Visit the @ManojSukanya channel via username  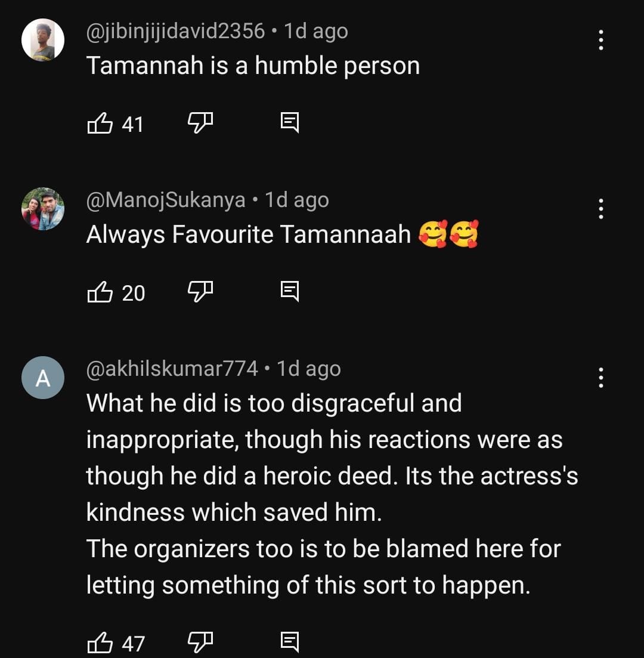coord(166,200)
